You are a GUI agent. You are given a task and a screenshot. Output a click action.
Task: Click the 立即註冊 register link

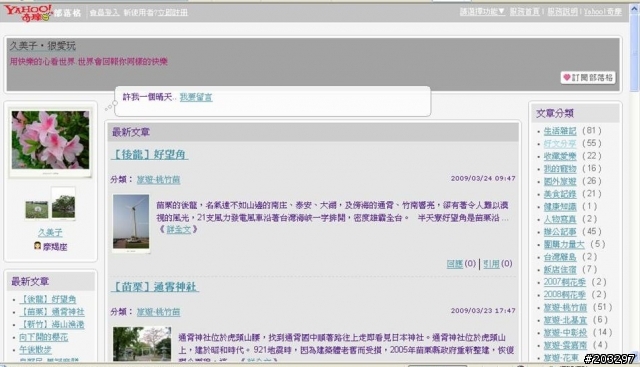click(x=173, y=13)
